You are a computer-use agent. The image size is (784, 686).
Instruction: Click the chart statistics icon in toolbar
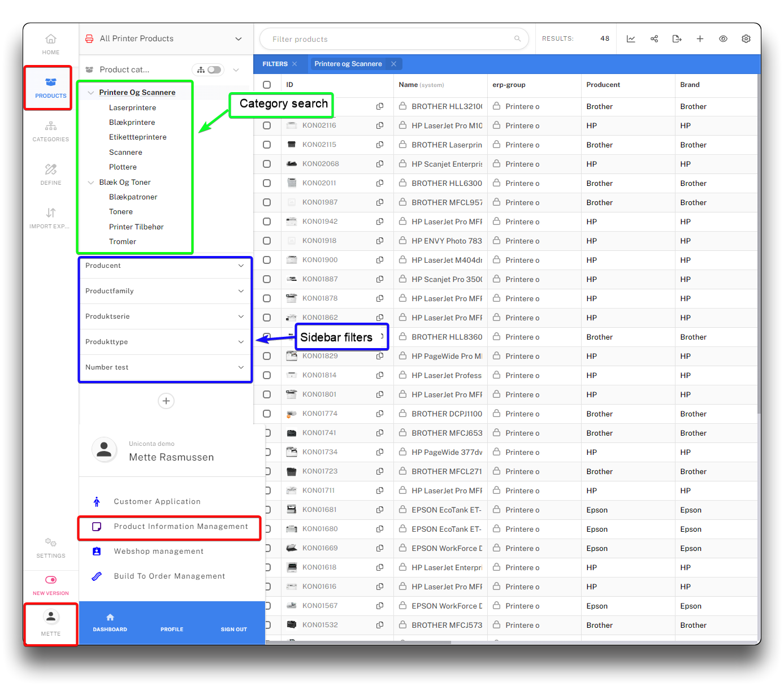coord(631,39)
